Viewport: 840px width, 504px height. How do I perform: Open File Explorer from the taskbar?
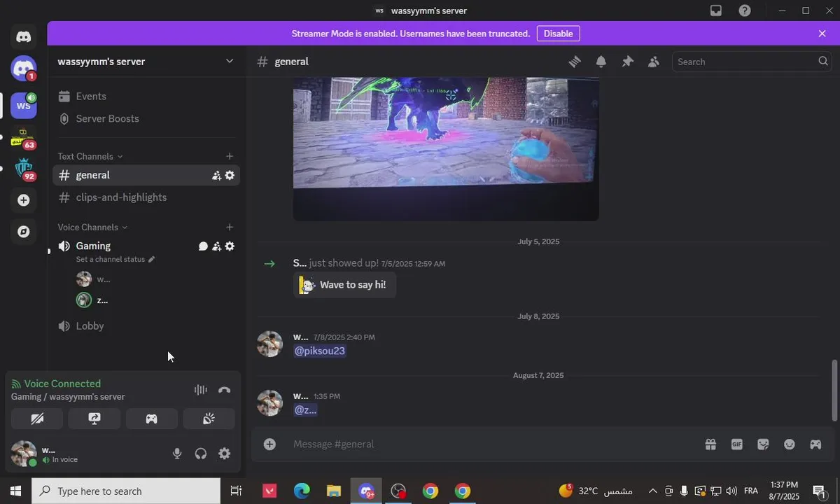(334, 491)
